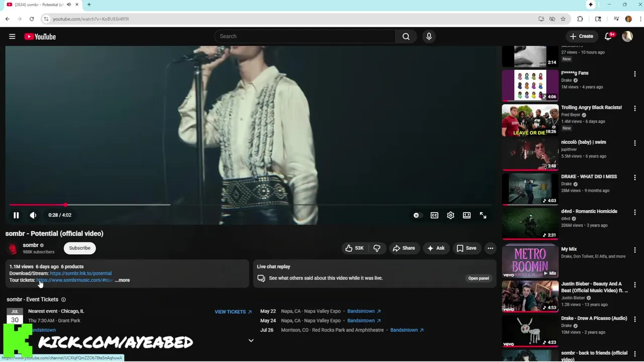
Task: Open DRAKE - WHAT DID I MISS video title
Action: click(589, 176)
